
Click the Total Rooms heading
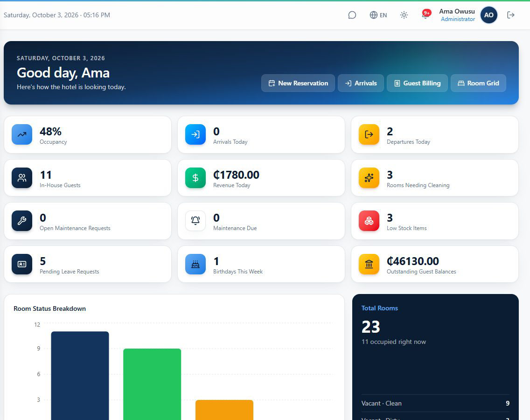click(380, 308)
